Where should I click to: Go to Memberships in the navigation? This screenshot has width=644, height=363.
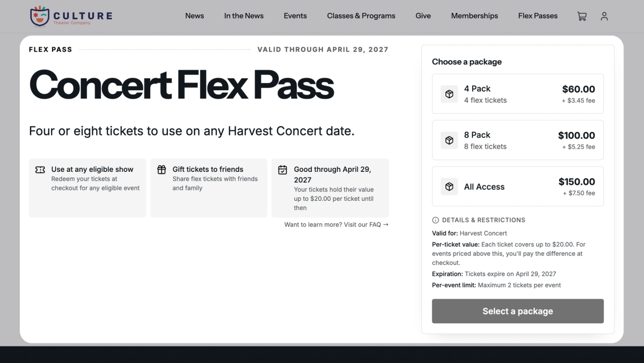(474, 16)
